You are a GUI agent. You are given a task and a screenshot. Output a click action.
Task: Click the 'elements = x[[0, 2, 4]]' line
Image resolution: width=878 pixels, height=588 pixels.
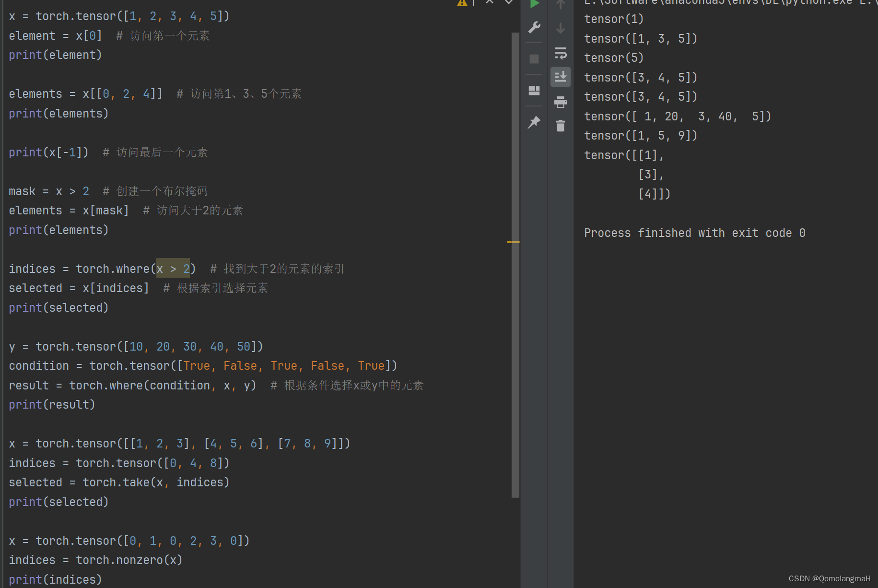click(x=155, y=94)
